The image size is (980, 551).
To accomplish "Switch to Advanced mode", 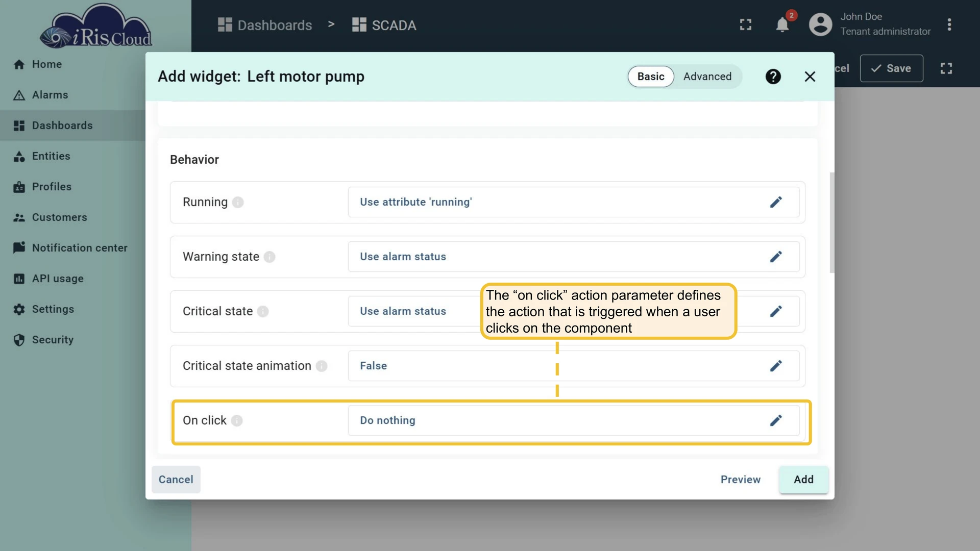I will pos(707,77).
